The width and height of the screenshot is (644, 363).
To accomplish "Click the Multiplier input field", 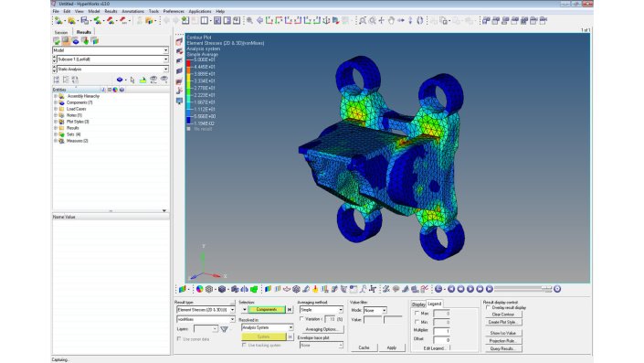I will pyautogui.click(x=441, y=330).
